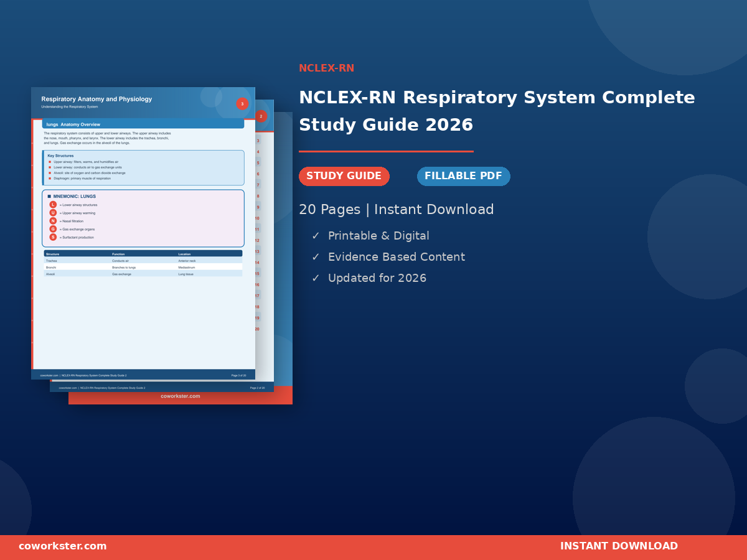Click the 'Gas exchange' table cell
This screenshot has height=560, width=747.
121,274
